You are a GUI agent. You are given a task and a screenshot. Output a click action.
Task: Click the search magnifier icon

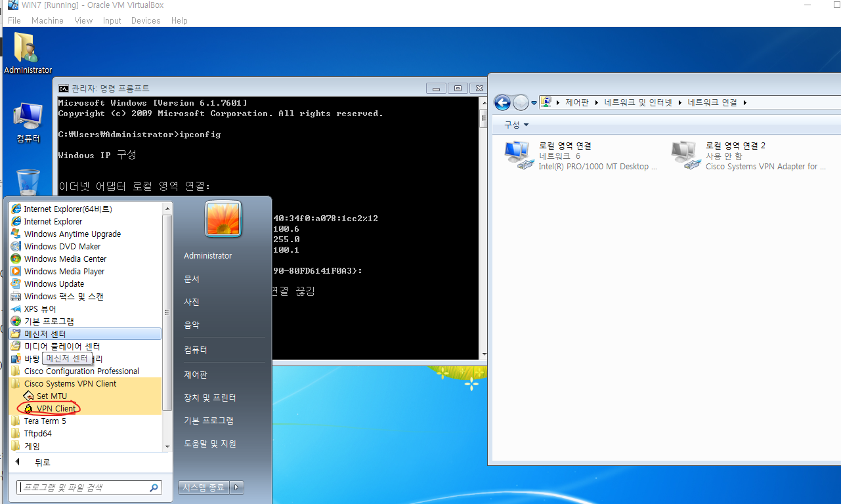tap(154, 488)
